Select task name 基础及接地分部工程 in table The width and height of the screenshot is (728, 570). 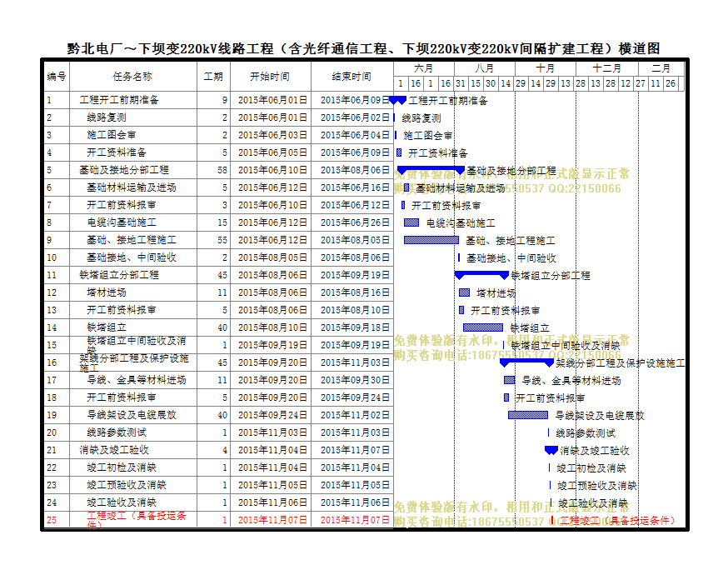click(x=124, y=170)
